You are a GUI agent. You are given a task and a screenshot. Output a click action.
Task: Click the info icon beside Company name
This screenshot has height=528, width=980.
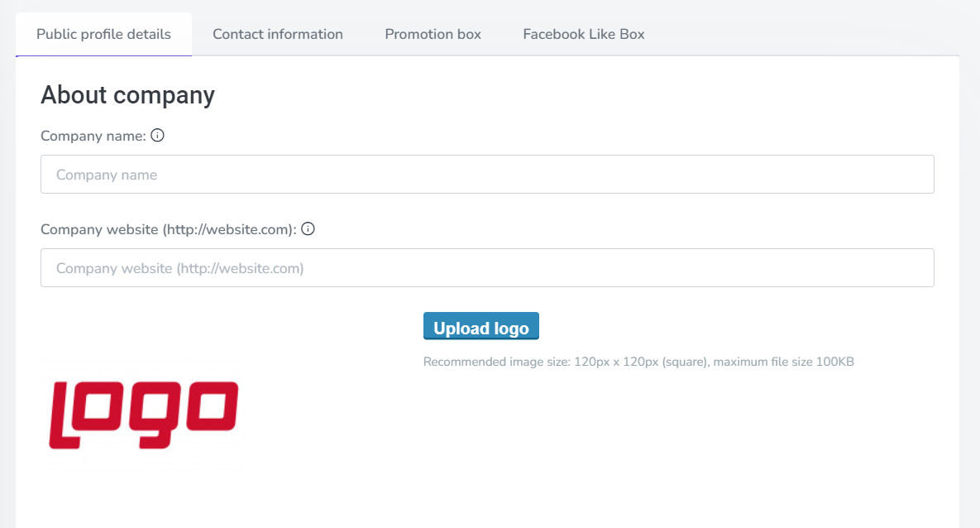(157, 135)
